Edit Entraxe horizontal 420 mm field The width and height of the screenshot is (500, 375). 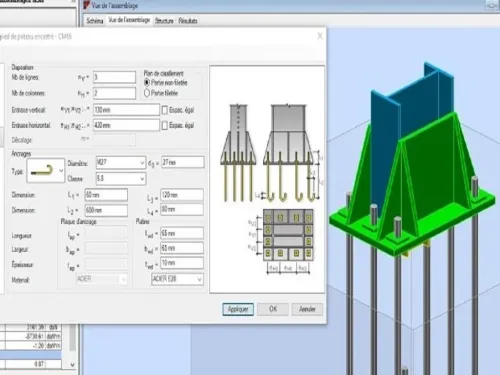point(126,125)
